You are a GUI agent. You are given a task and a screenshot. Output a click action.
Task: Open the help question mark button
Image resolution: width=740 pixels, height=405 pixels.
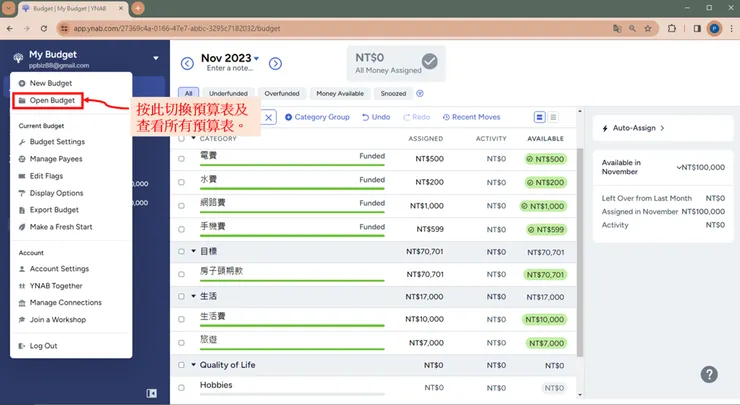[709, 375]
